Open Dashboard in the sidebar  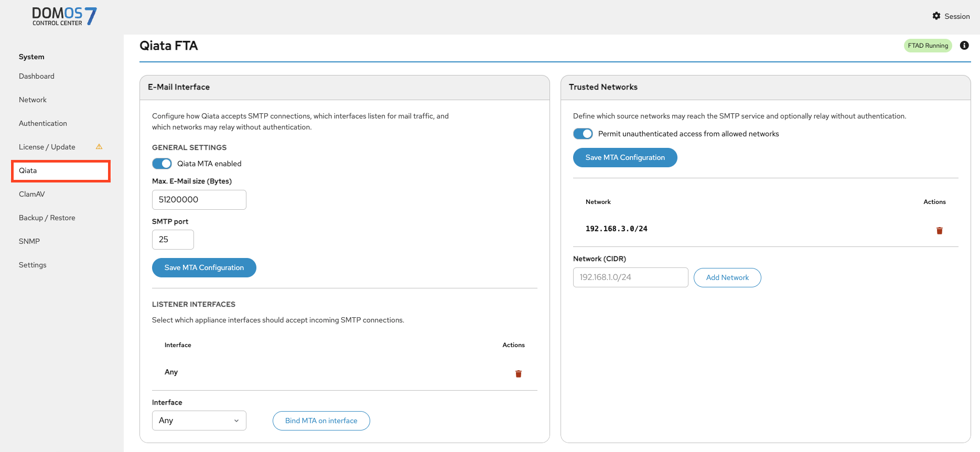click(x=37, y=76)
